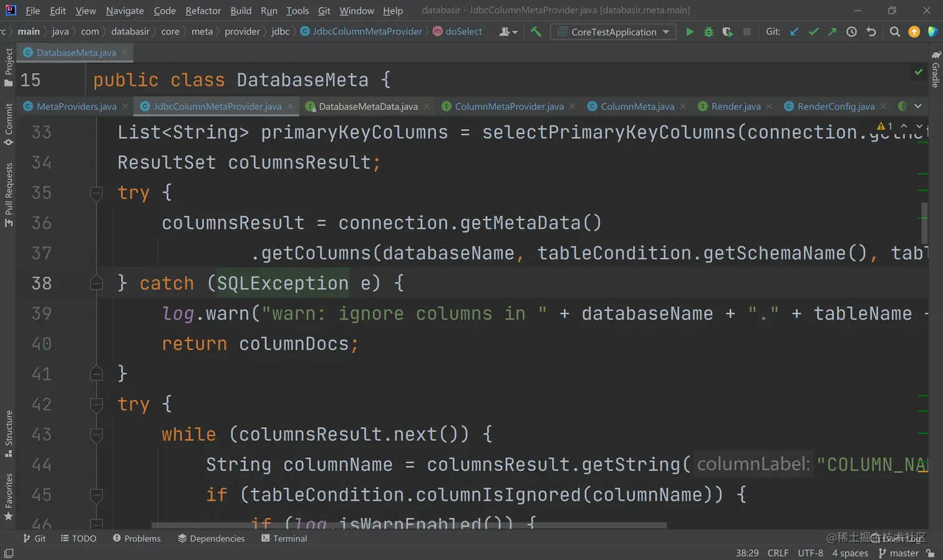Open UTF-8 file encoding selector
This screenshot has width=943, height=560.
810,553
